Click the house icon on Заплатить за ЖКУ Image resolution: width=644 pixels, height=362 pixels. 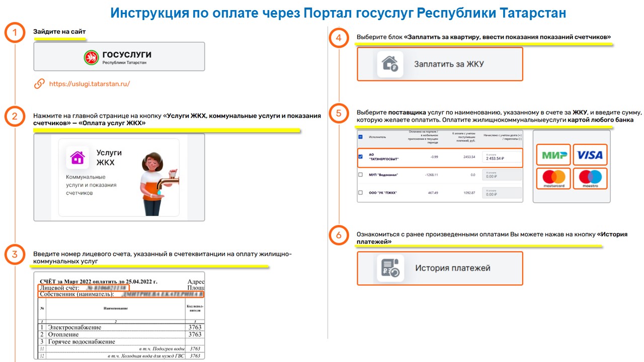390,64
